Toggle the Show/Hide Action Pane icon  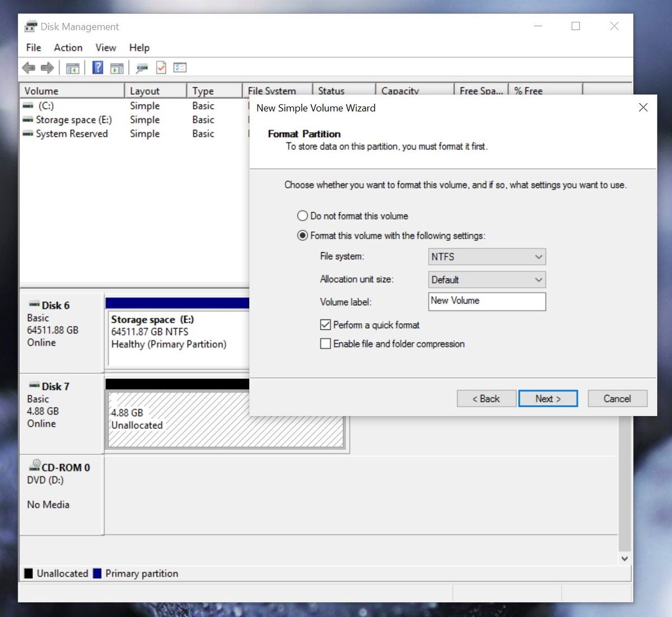coord(116,68)
